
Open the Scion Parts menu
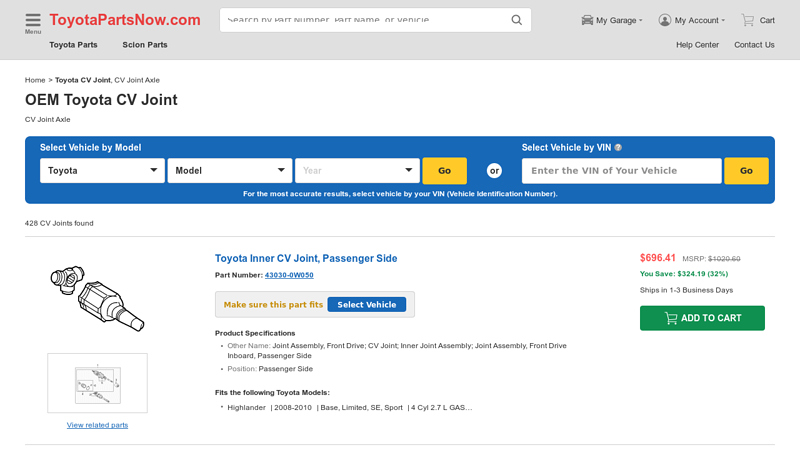tap(145, 45)
